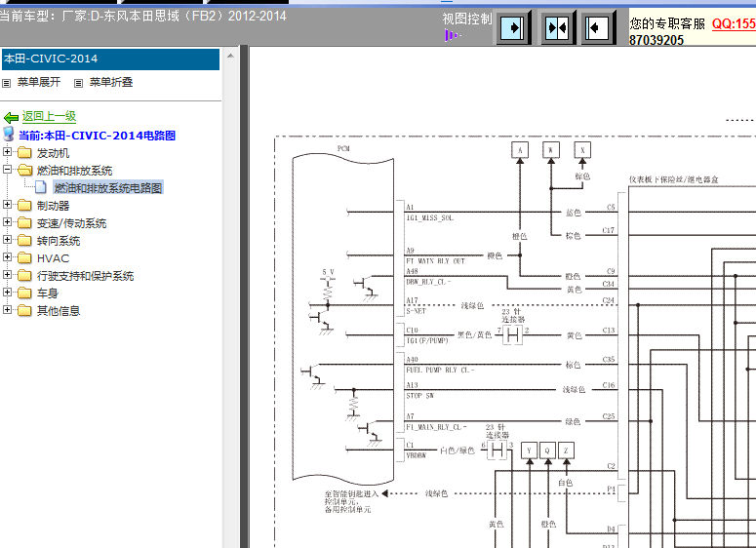756x548 pixels.
Task: Click the 行驶支持和保护系统 folder icon
Action: 24,275
